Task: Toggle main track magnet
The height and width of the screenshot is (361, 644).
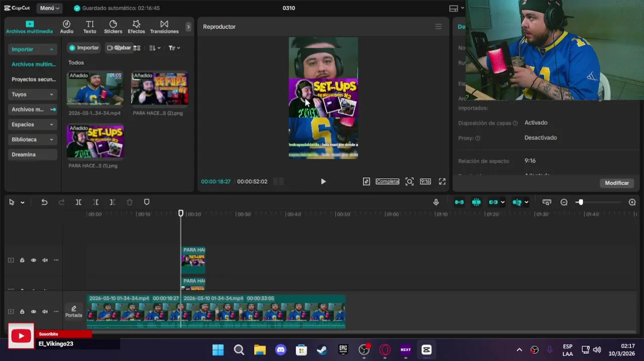Action: [459, 202]
